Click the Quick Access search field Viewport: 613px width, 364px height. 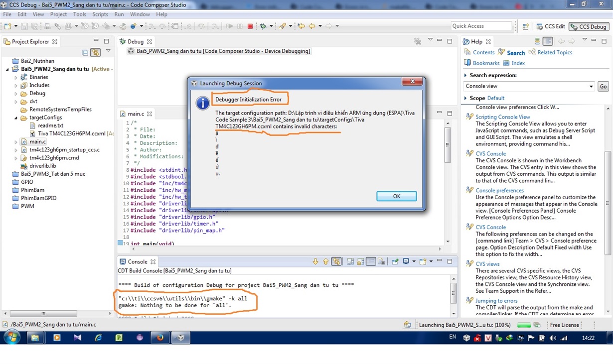(481, 26)
